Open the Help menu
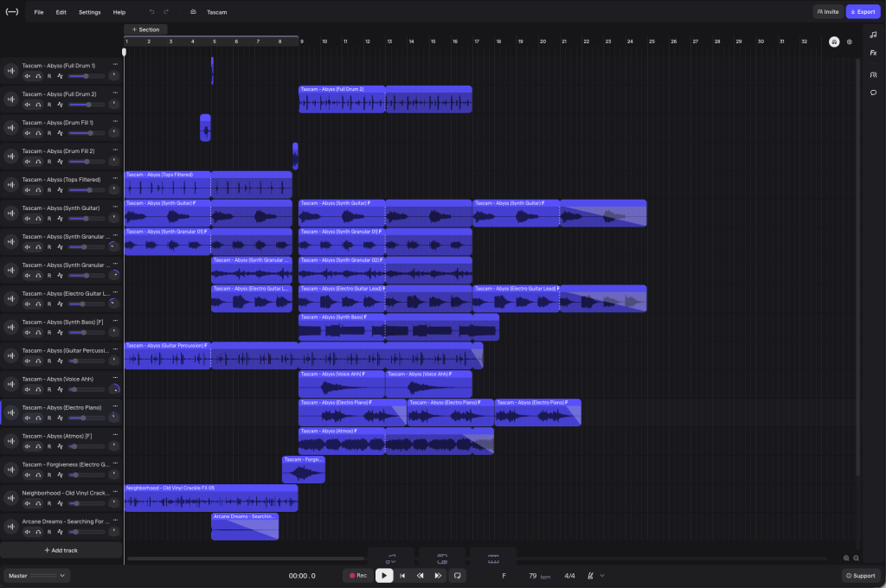Screen dimensions: 886x588 click(x=119, y=12)
